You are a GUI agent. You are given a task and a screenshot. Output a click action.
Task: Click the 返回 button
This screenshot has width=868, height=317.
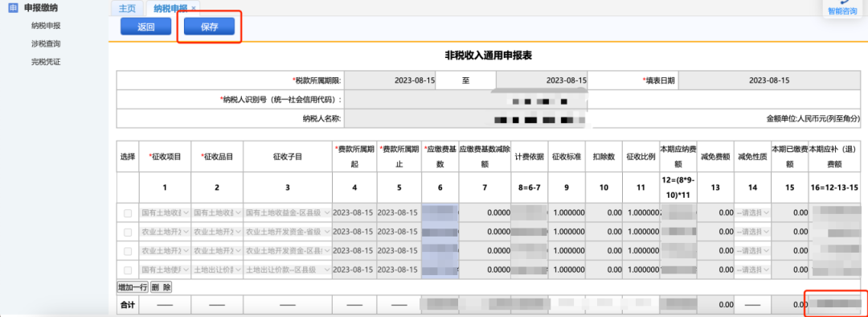coord(146,27)
